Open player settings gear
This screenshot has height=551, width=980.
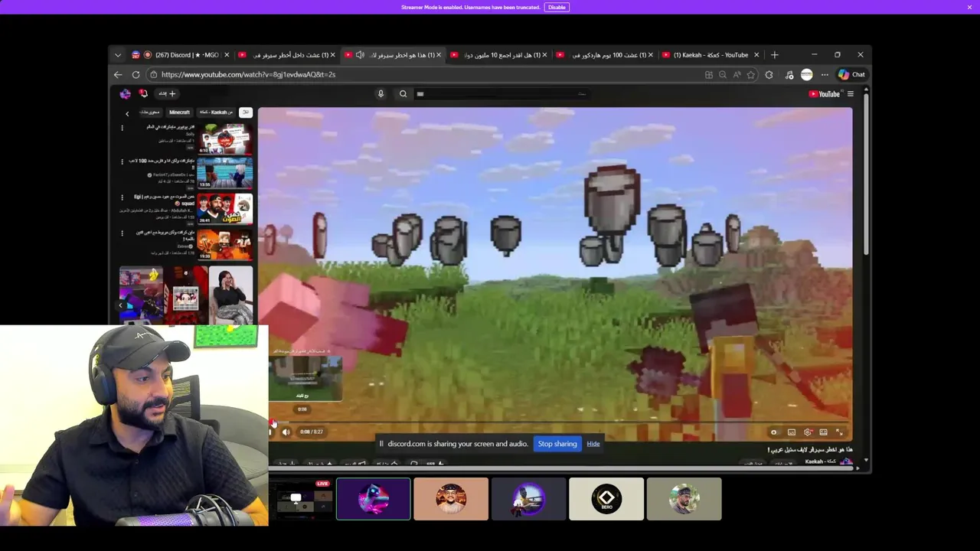click(808, 432)
